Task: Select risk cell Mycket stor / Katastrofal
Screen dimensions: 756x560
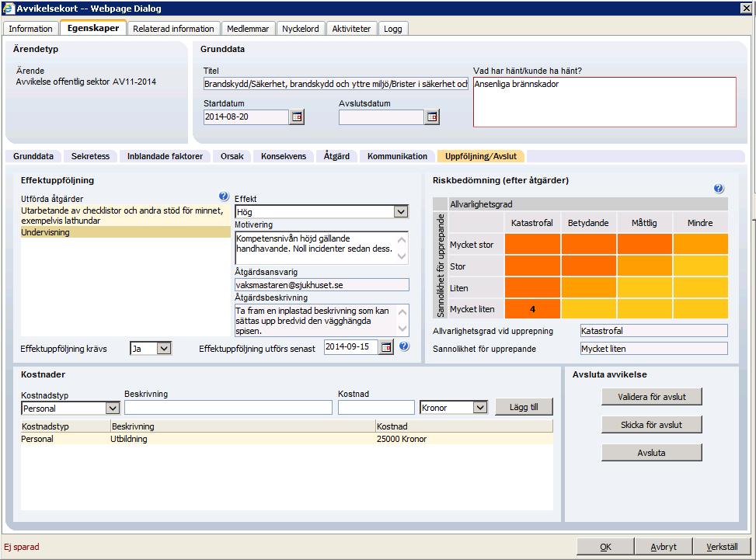Action: (532, 245)
